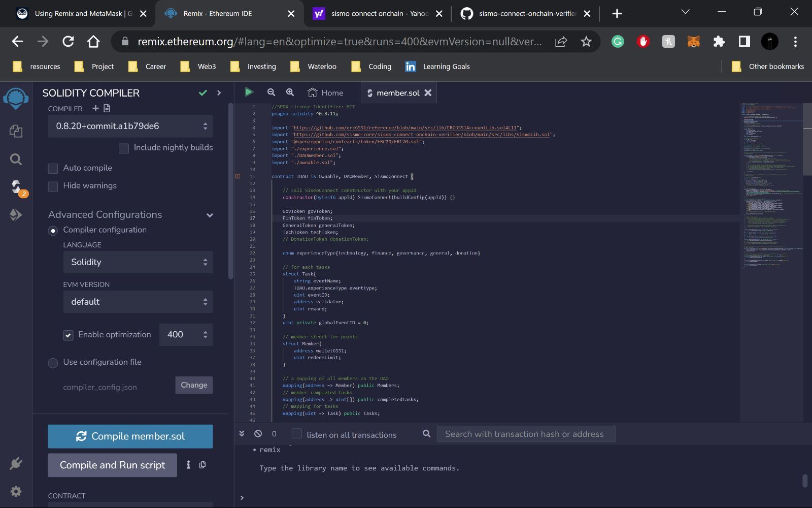Uncheck Enable optimization
This screenshot has height=508, width=812.
[68, 335]
